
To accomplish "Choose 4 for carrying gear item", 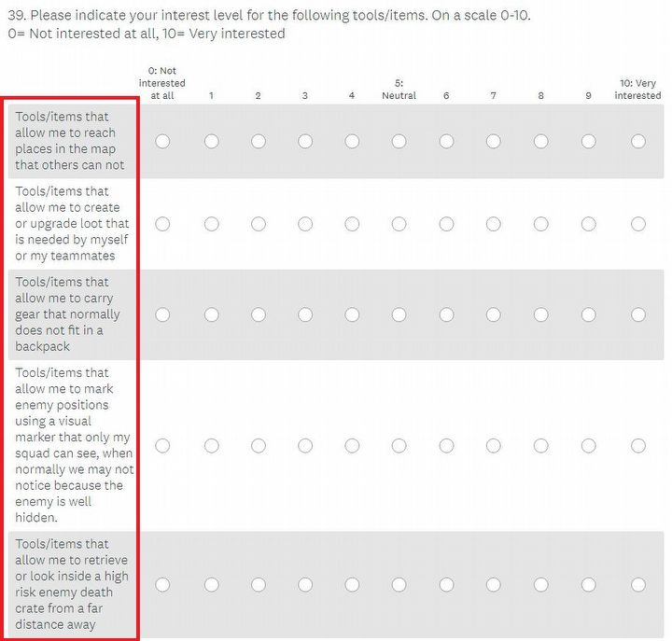I will (352, 314).
